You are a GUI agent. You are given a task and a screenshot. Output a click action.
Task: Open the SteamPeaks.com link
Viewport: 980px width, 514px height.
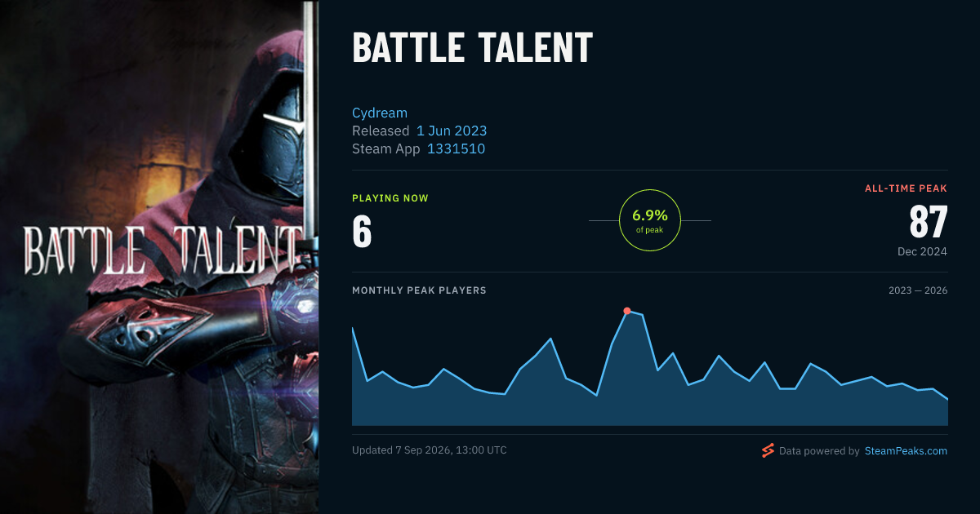point(906,450)
